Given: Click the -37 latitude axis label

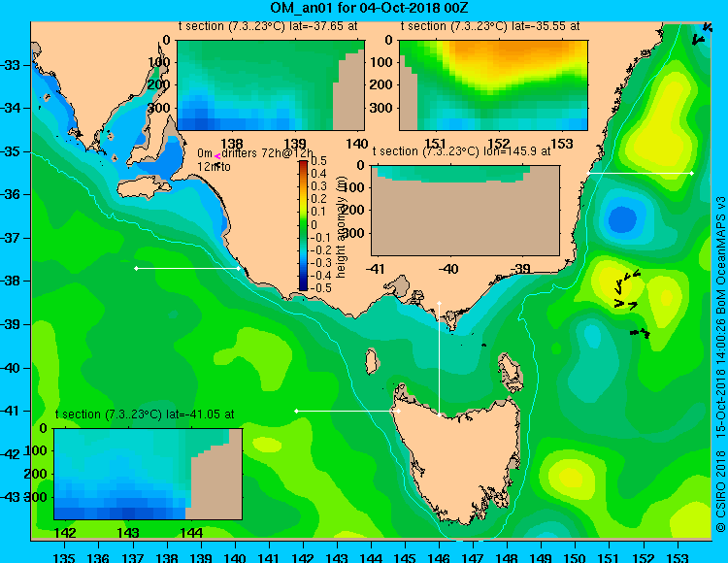Looking at the screenshot, I should [10, 238].
